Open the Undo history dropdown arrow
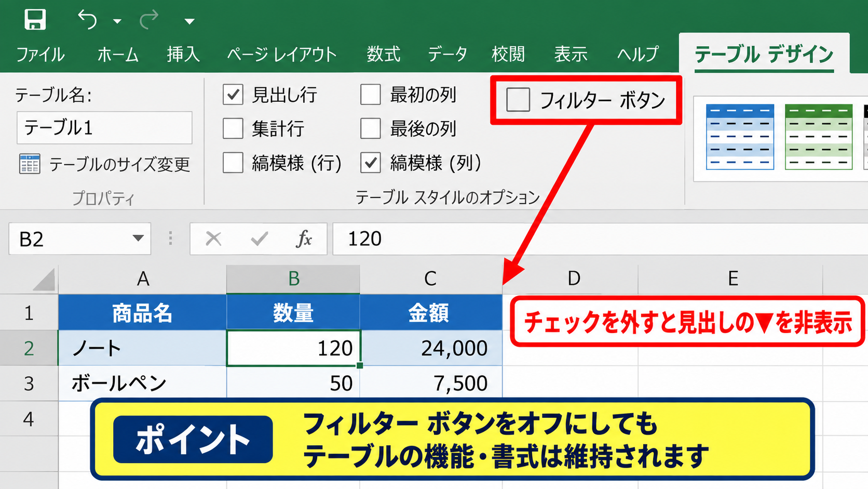This screenshot has width=868, height=489. [x=117, y=21]
